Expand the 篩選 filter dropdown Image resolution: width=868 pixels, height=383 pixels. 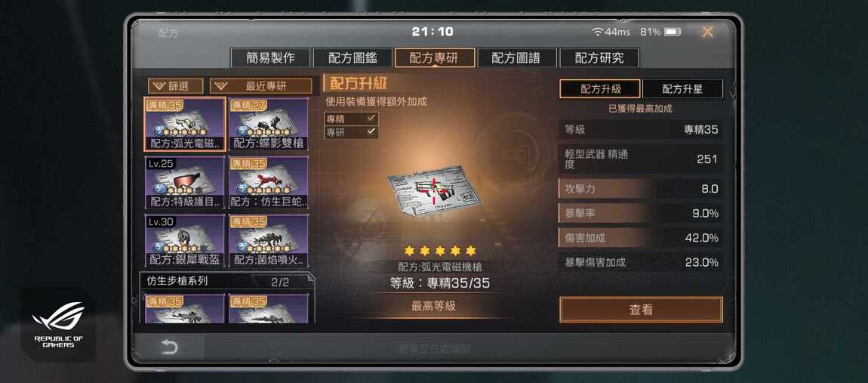tap(175, 86)
